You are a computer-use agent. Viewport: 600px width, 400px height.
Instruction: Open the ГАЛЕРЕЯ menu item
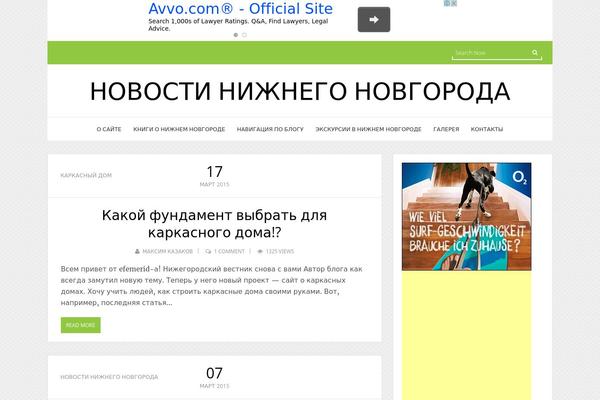tap(446, 129)
